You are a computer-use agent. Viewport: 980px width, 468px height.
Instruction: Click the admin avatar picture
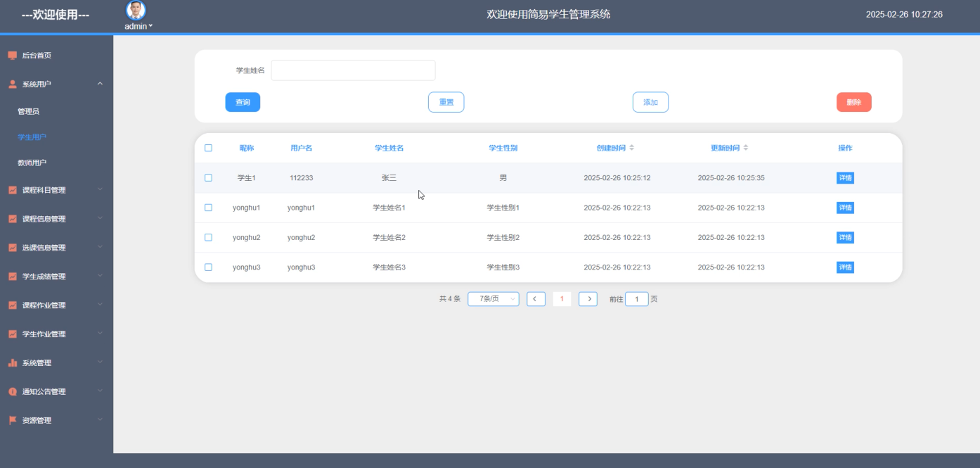(x=136, y=11)
